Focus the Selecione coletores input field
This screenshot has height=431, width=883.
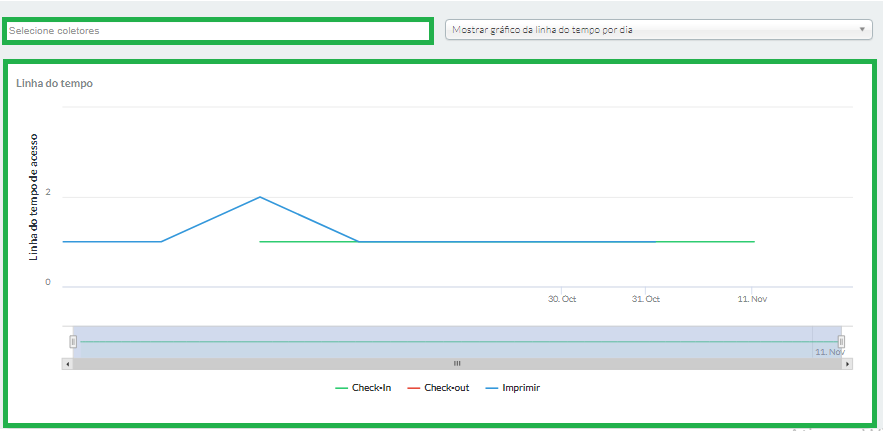point(218,31)
